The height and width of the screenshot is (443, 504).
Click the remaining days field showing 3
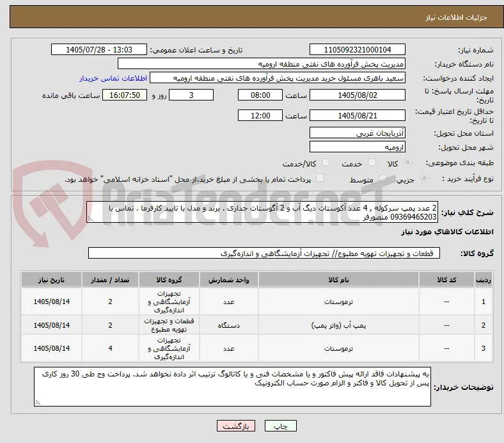pyautogui.click(x=191, y=95)
